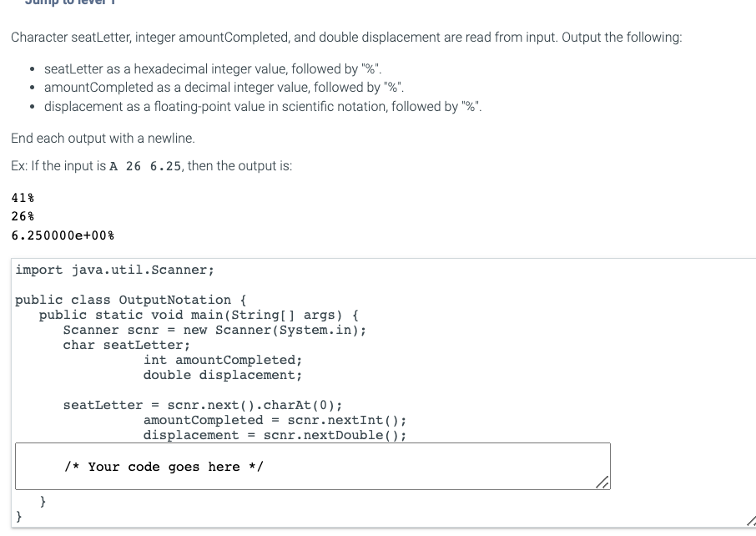Screen dimensions: 756x536
Task: Click the closing brace of main method
Action: coord(42,501)
